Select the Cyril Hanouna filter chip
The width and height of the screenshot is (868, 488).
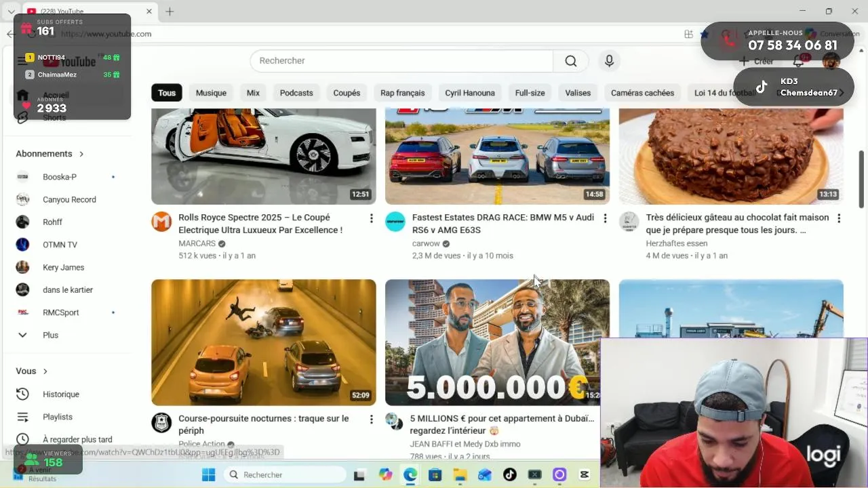[x=470, y=93]
